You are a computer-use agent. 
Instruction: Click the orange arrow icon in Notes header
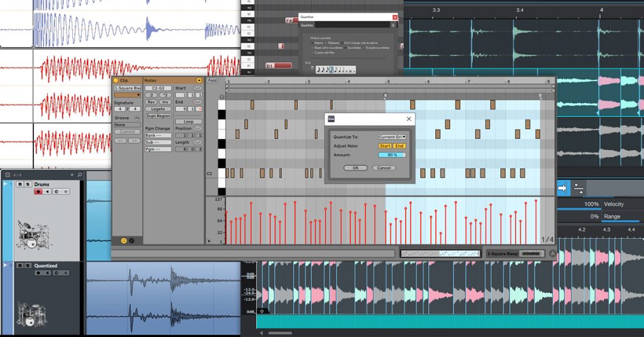pos(199,80)
